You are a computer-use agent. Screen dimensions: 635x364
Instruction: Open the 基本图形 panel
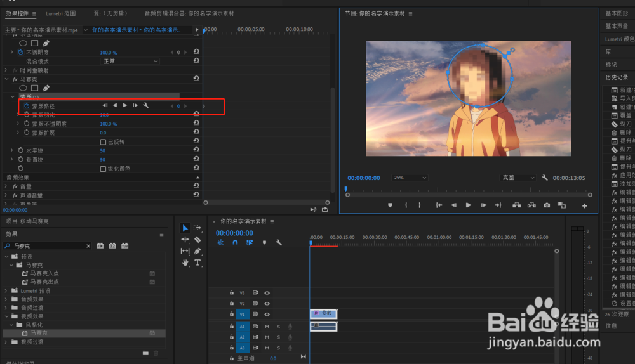[617, 13]
